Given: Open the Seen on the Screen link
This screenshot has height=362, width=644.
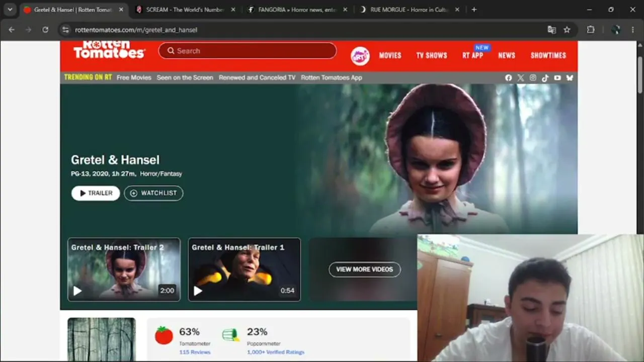Looking at the screenshot, I should coord(185,77).
